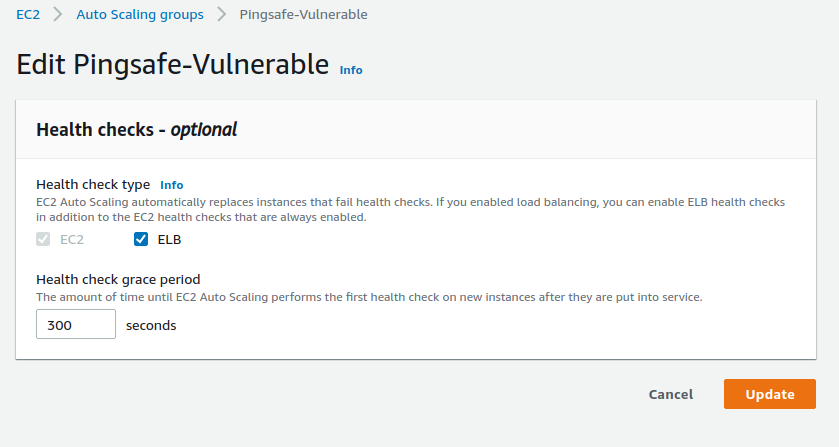Click the Pingsafe-Vulnerable breadcrumb item
The width and height of the screenshot is (839, 447).
[x=303, y=15]
